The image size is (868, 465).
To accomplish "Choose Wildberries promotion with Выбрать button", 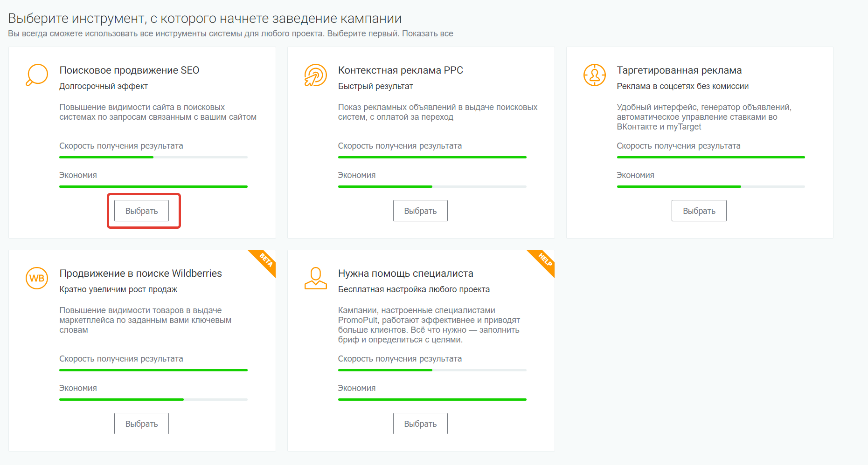I will (141, 424).
